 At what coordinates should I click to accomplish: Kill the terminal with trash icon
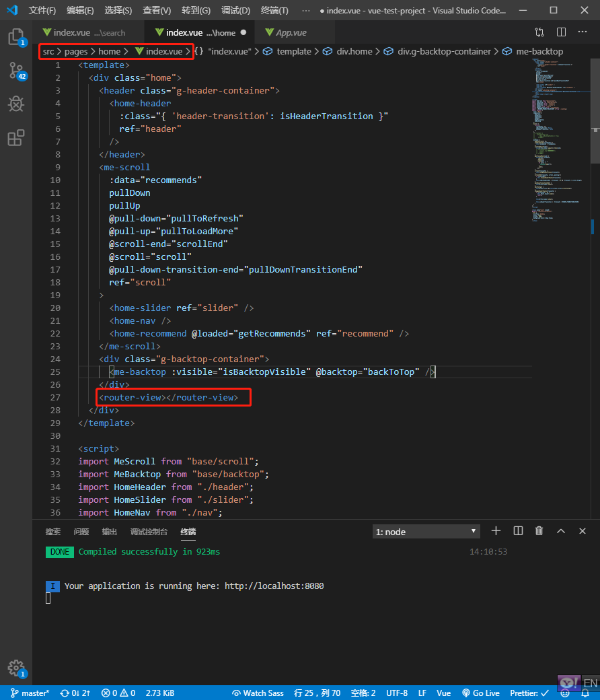[x=539, y=531]
